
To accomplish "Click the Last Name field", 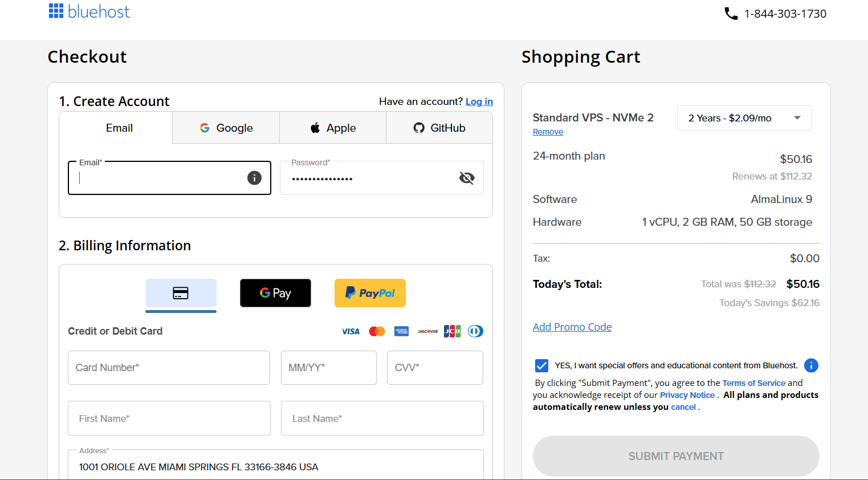I will pos(382,418).
